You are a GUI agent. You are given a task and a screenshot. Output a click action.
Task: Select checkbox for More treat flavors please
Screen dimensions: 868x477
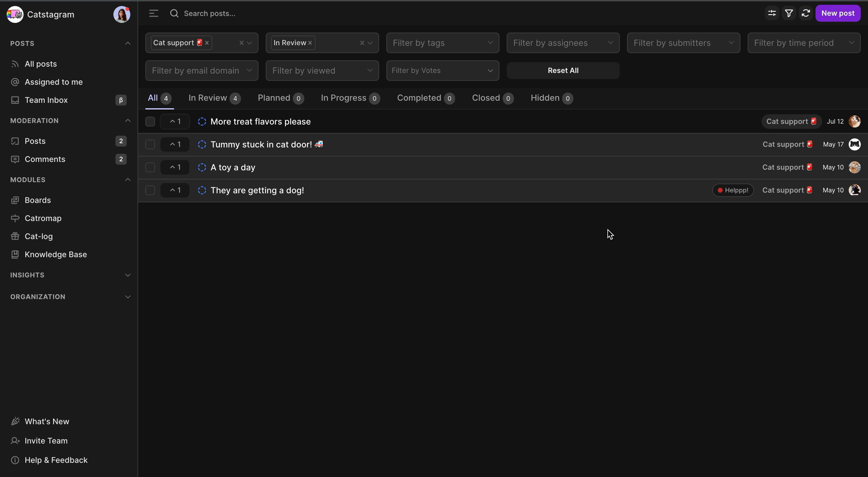pyautogui.click(x=150, y=122)
